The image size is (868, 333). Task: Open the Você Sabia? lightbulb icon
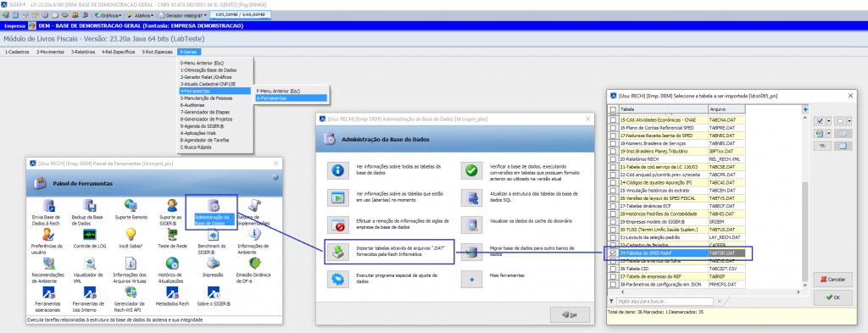(131, 235)
